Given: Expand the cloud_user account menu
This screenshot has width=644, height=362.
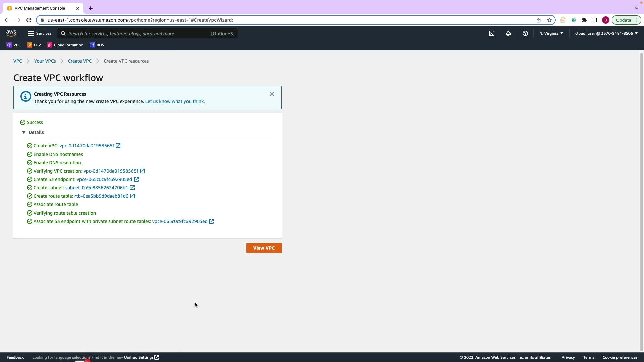Looking at the screenshot, I should [606, 33].
